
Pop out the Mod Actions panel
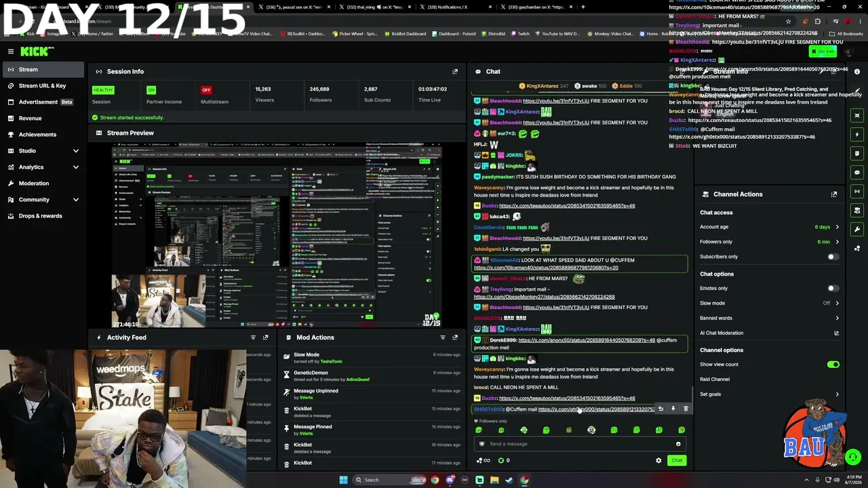455,338
